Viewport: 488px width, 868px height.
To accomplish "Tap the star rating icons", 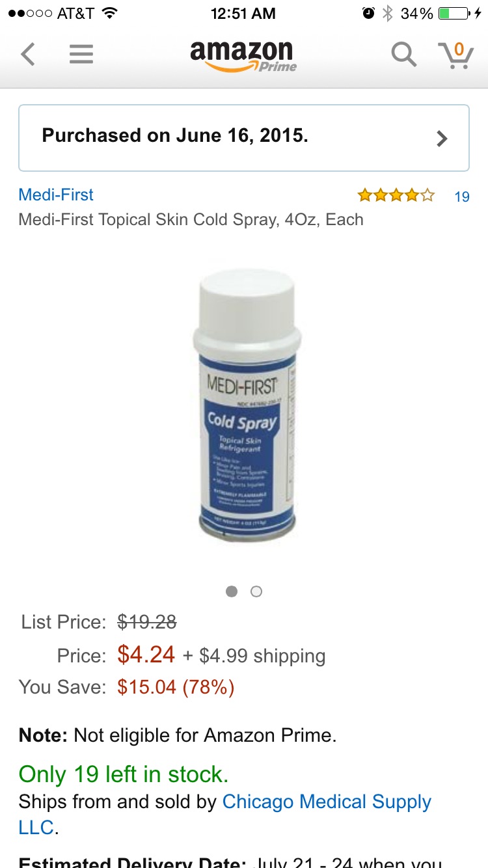I will 396,195.
